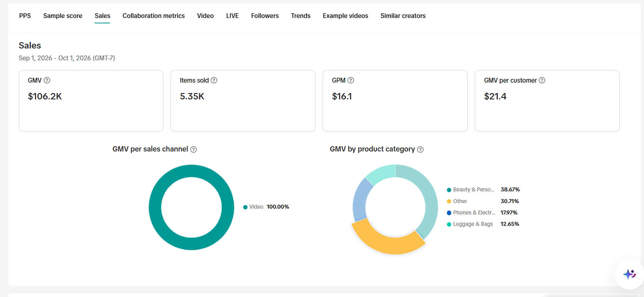
Task: View the Trends tab
Action: pos(301,16)
